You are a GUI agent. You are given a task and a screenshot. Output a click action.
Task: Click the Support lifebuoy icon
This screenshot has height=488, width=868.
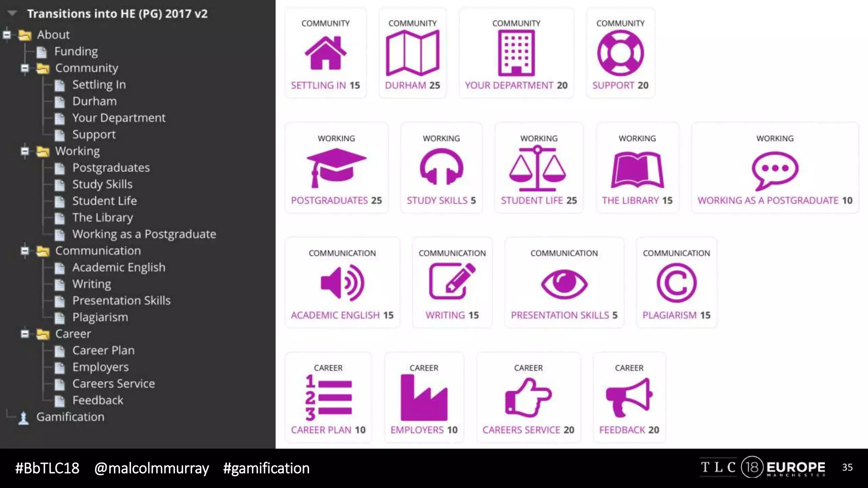(620, 53)
